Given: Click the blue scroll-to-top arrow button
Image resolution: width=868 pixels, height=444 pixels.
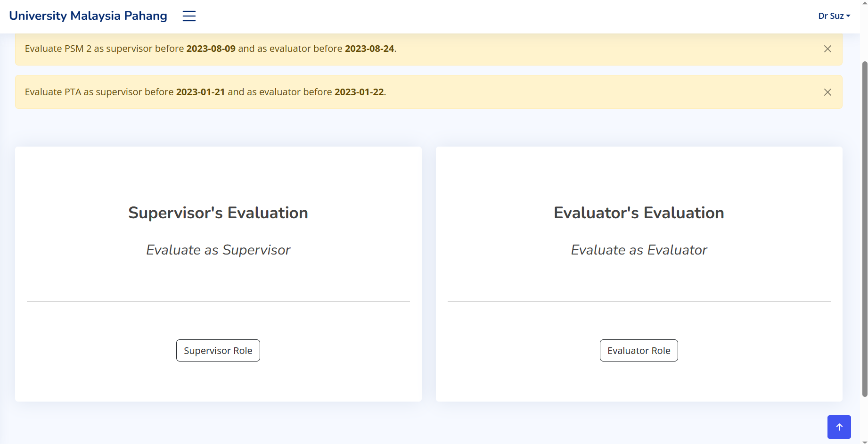Looking at the screenshot, I should pos(839,427).
